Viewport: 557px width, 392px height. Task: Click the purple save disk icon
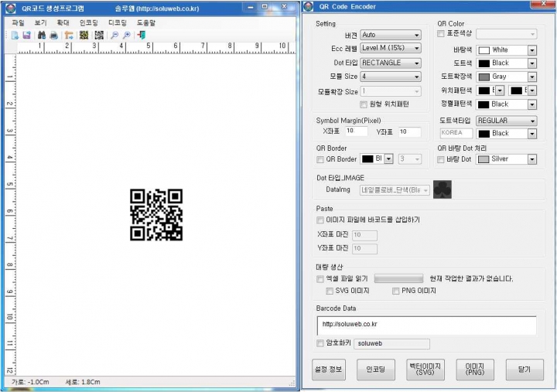pos(26,35)
